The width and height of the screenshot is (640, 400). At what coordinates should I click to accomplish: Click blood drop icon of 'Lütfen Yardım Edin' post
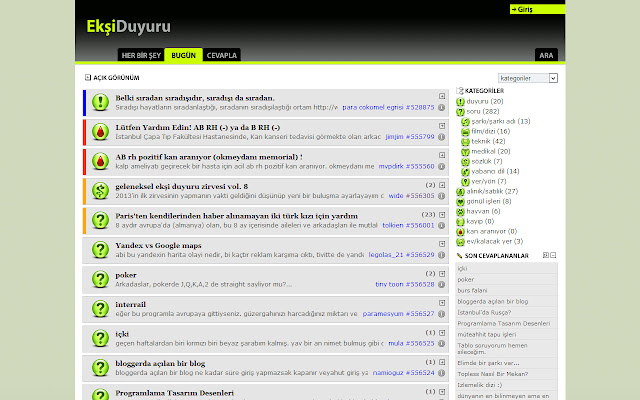(x=100, y=132)
